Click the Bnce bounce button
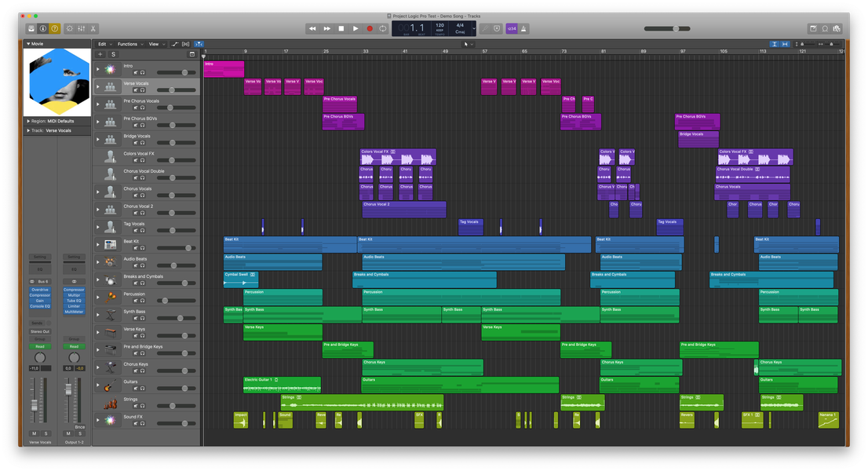Image resolution: width=868 pixels, height=471 pixels. tap(80, 427)
